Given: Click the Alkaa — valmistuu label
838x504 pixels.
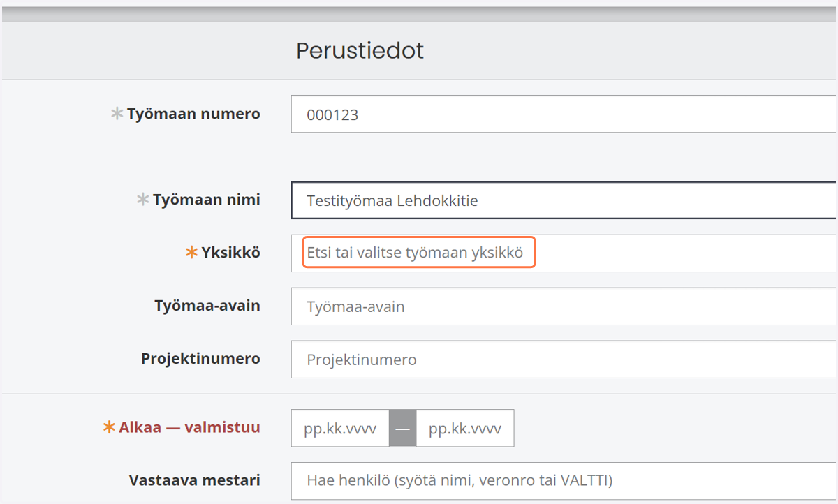Looking at the screenshot, I should (189, 427).
